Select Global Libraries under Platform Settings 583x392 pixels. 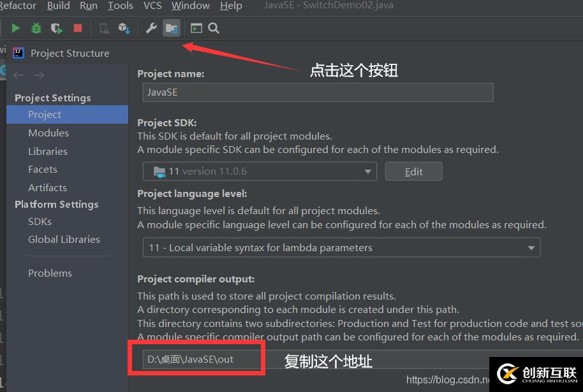64,239
